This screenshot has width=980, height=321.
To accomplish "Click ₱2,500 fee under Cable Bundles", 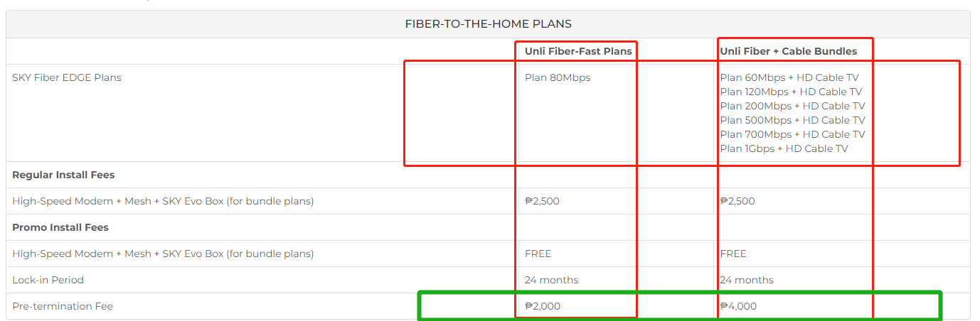I will 737,201.
